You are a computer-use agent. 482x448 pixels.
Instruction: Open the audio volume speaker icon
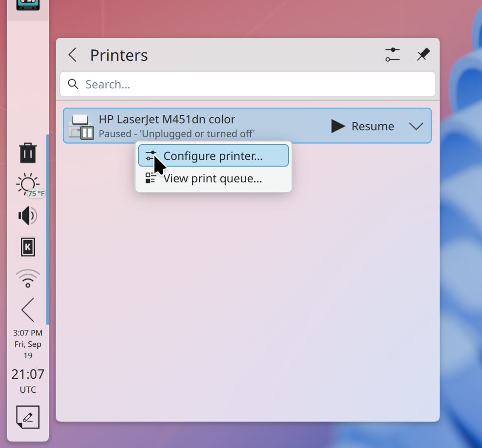pos(28,216)
